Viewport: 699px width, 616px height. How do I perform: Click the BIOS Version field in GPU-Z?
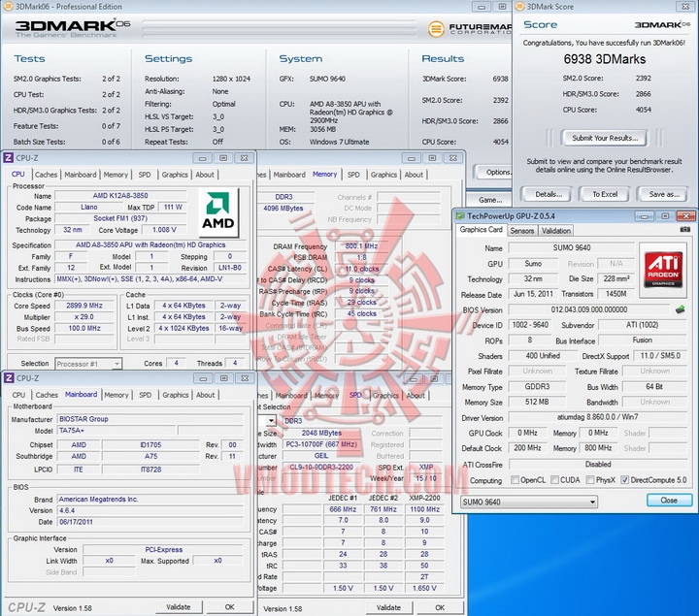coord(589,309)
